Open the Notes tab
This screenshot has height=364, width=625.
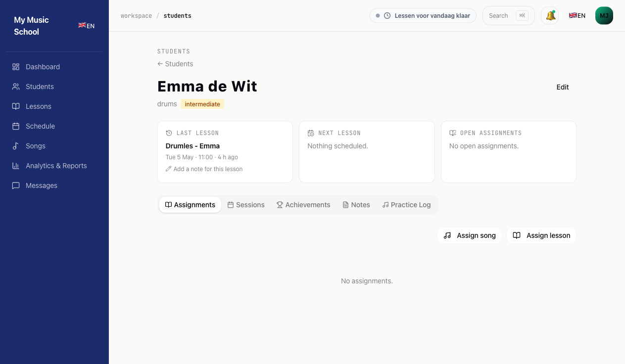(x=356, y=205)
